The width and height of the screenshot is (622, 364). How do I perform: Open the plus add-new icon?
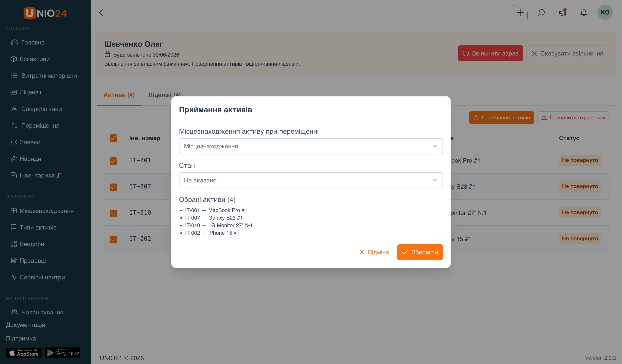(520, 13)
